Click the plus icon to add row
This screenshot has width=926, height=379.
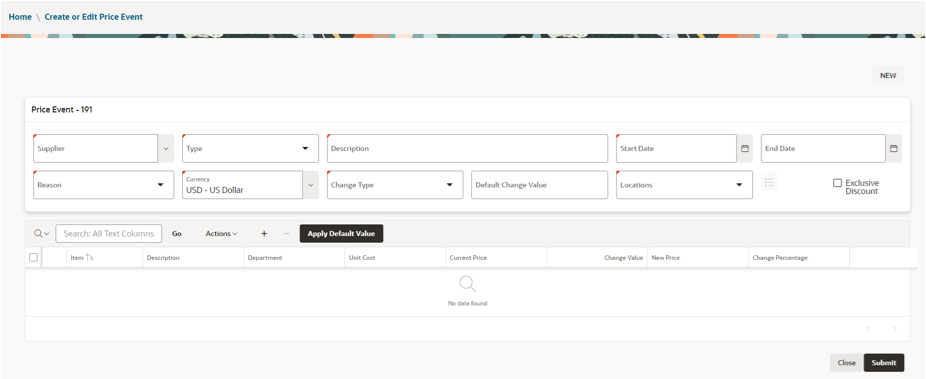(264, 234)
